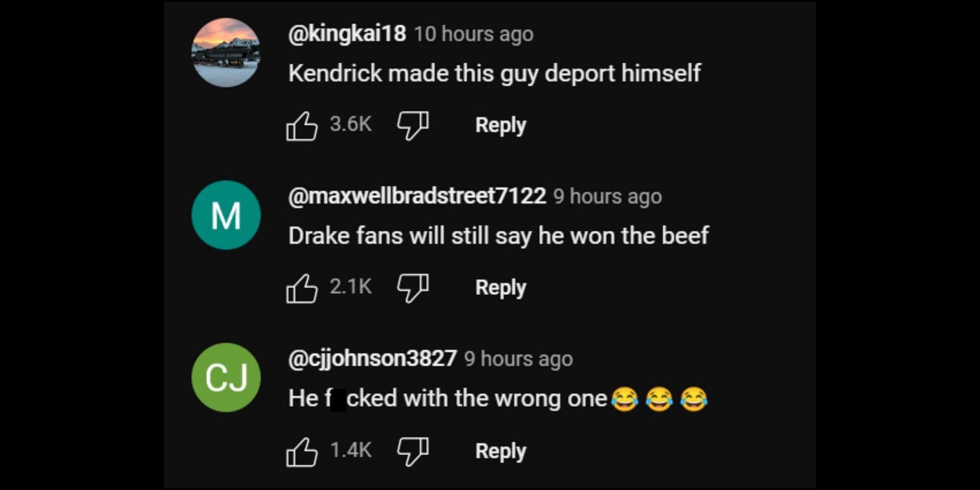This screenshot has width=980, height=490.
Task: Click the teal 'M' avatar
Action: click(x=226, y=215)
